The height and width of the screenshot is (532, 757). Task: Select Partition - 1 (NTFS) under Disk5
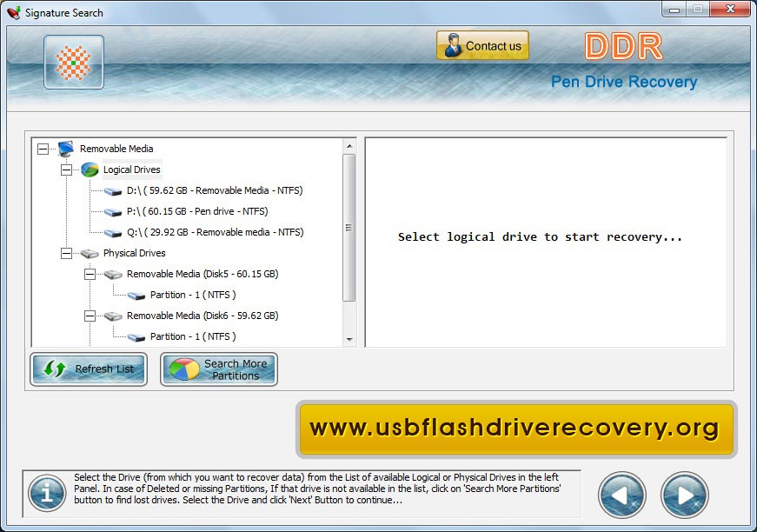(x=193, y=295)
